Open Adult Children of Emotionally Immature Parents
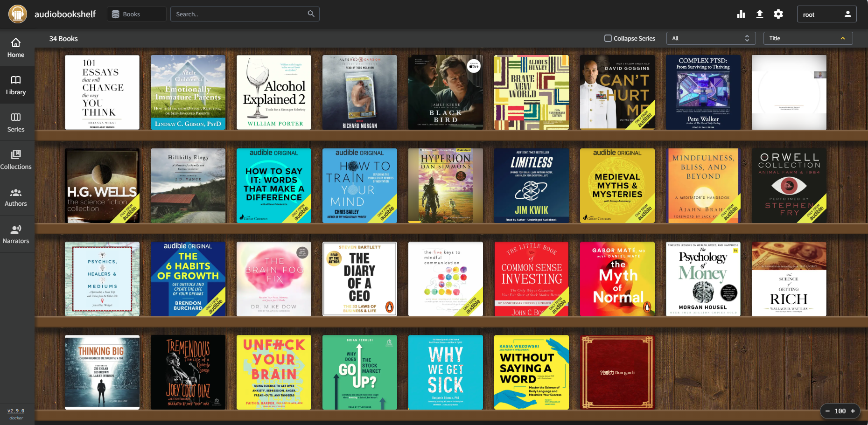The image size is (868, 425). (x=188, y=92)
